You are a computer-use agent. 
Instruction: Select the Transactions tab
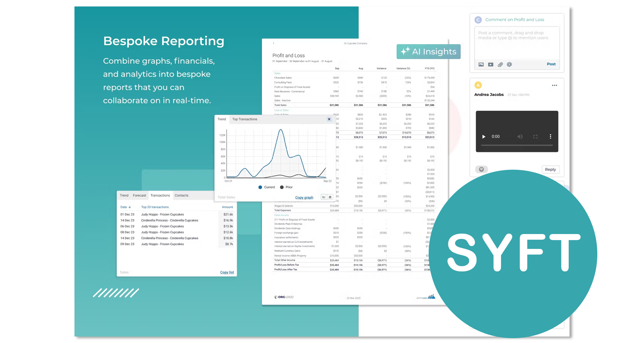(160, 195)
